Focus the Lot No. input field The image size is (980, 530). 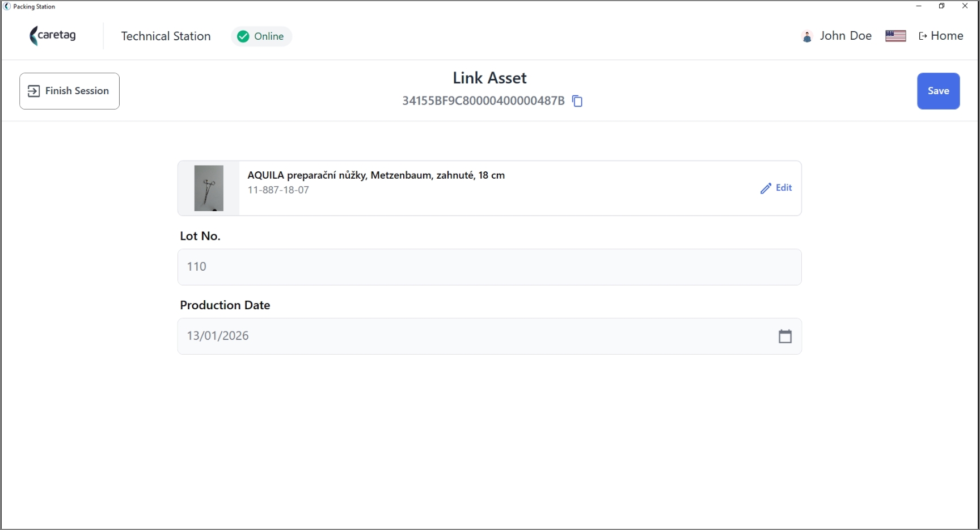[x=489, y=267]
